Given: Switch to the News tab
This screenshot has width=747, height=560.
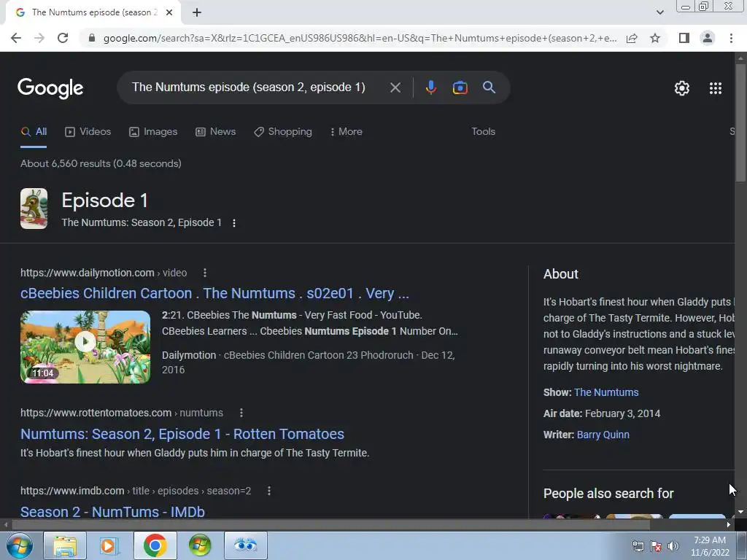Looking at the screenshot, I should 215,132.
